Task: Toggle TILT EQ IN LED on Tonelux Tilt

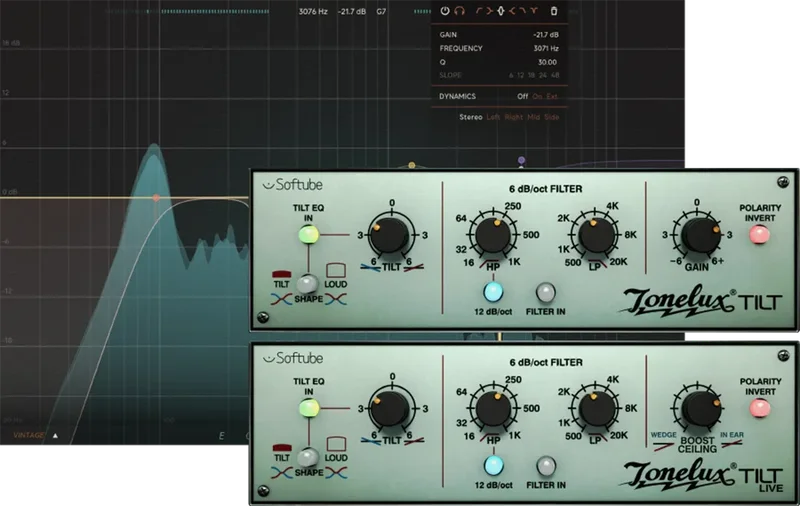Action: pos(309,235)
